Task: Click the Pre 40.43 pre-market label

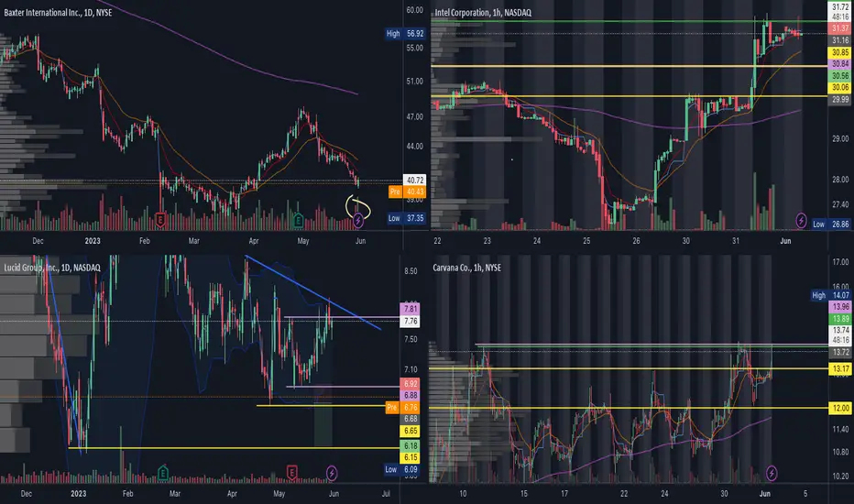Action: pyautogui.click(x=407, y=192)
